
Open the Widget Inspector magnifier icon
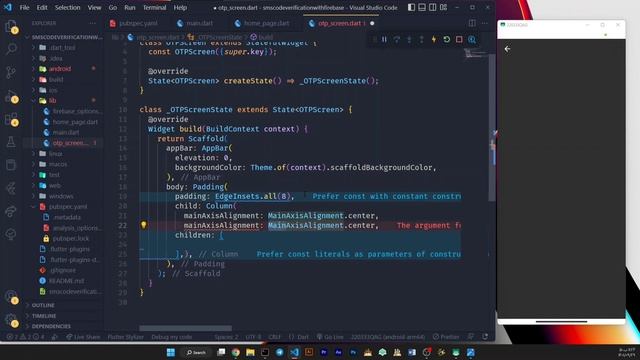(472, 40)
